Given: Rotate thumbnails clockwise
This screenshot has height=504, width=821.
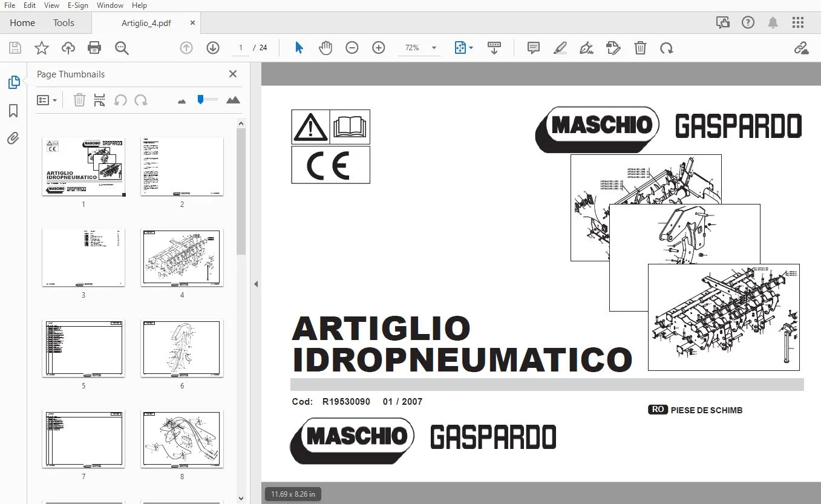Looking at the screenshot, I should click(x=141, y=100).
